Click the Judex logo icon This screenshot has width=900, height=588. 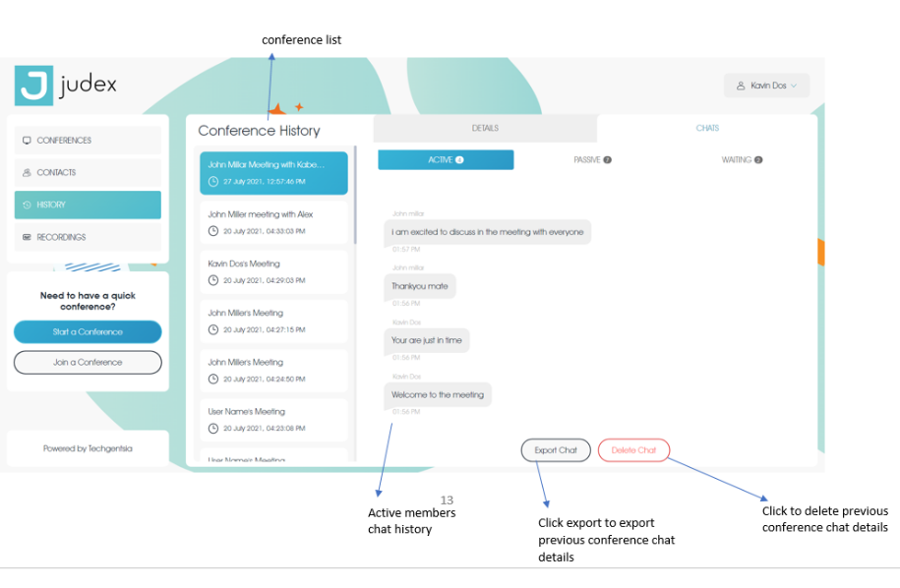[33, 86]
